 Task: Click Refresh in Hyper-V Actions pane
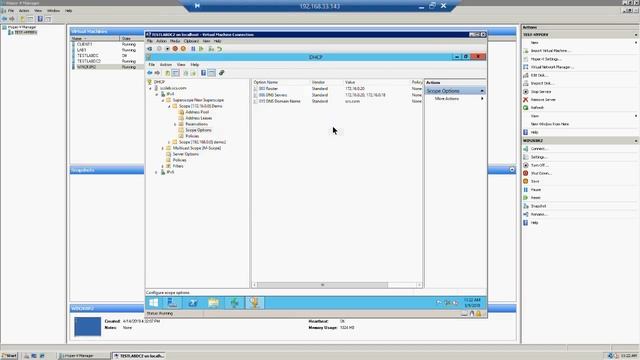(x=537, y=108)
